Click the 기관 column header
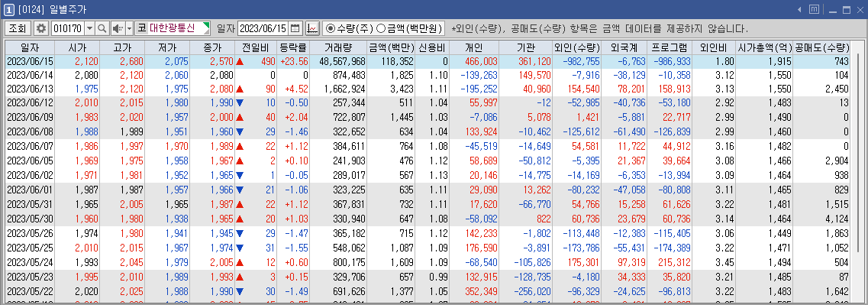Image resolution: width=868 pixels, height=305 pixels. (525, 47)
